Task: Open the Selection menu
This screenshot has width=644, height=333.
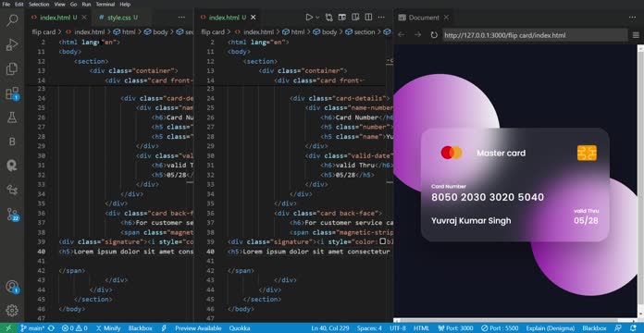Action: pos(39,4)
